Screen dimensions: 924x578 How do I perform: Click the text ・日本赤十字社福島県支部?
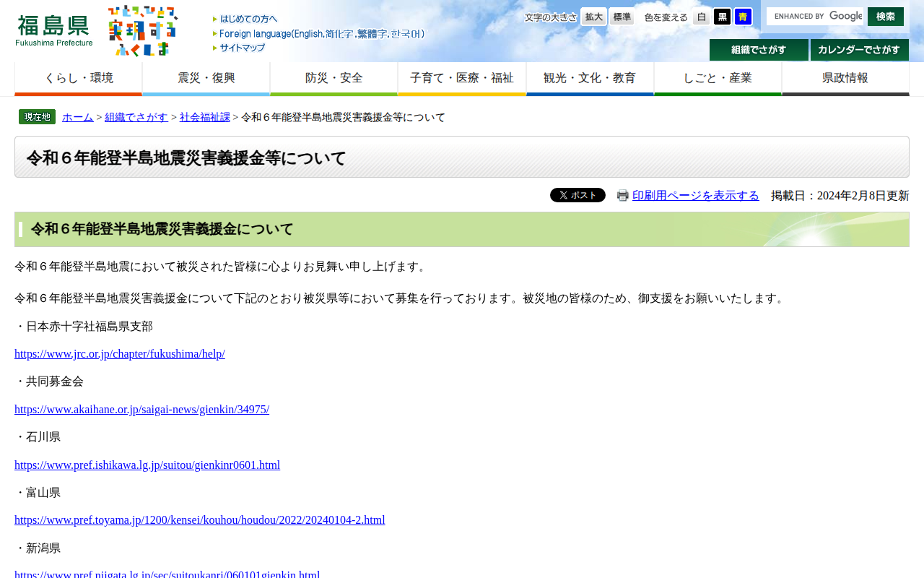(84, 327)
